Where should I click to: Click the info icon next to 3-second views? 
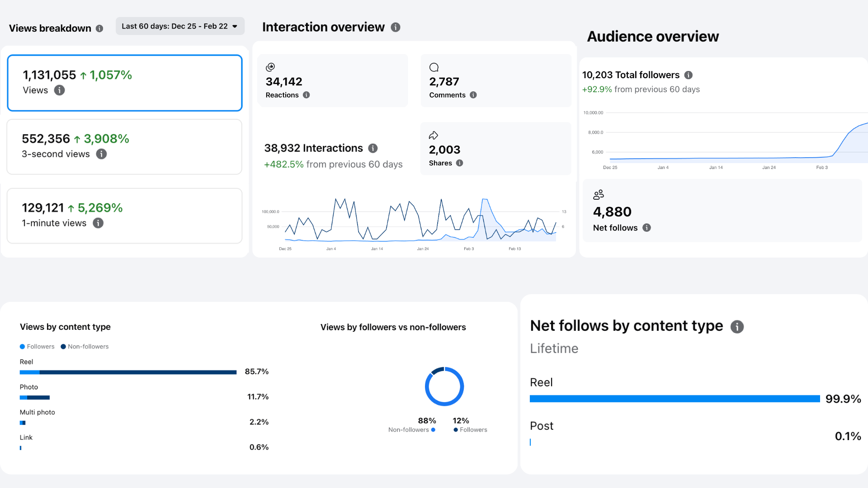[102, 154]
